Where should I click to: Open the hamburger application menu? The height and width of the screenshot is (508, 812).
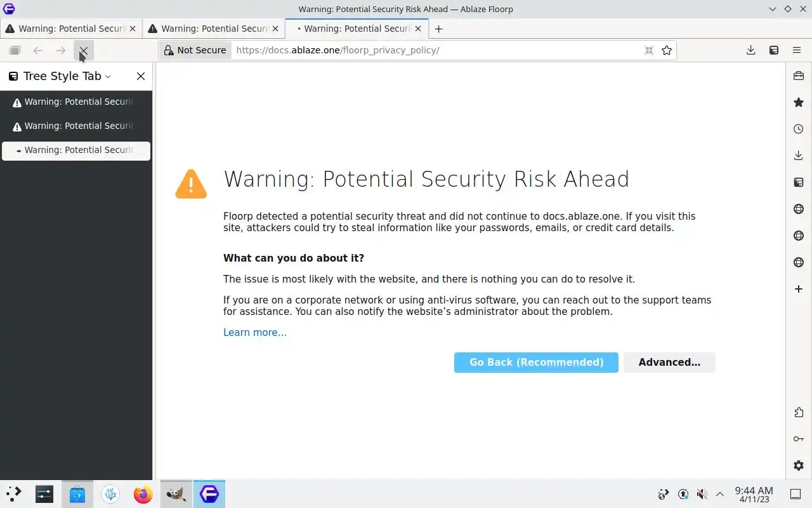797,50
